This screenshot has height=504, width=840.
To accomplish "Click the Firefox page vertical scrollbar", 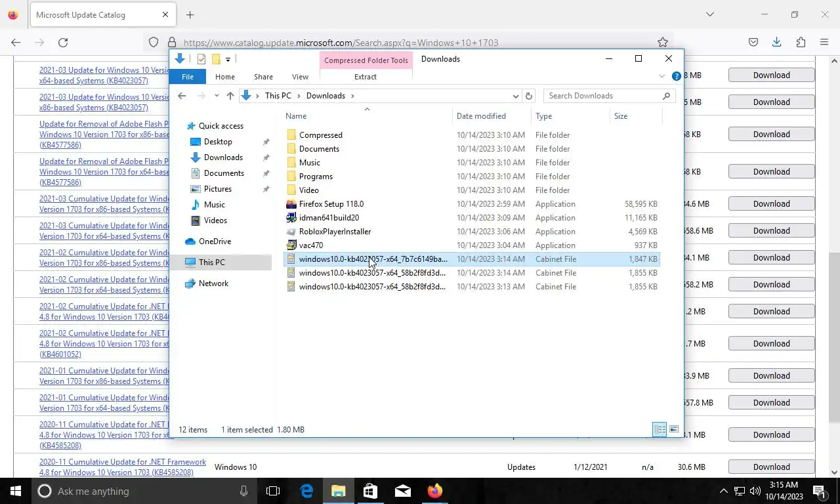I will (834, 338).
